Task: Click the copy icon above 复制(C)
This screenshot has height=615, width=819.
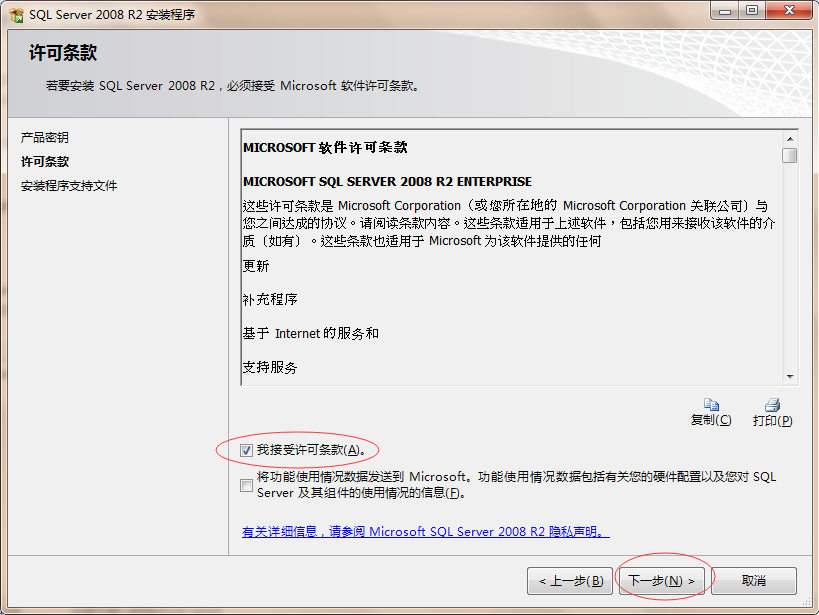Action: pos(711,404)
